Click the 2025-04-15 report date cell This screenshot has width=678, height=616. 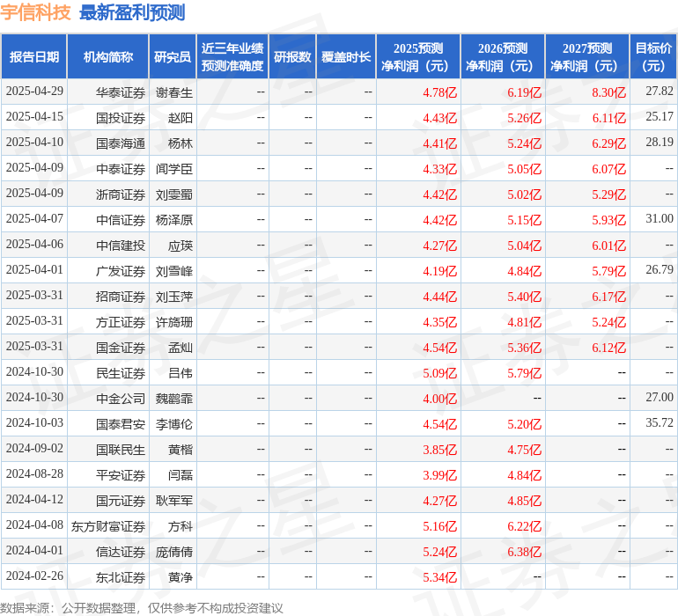34,117
